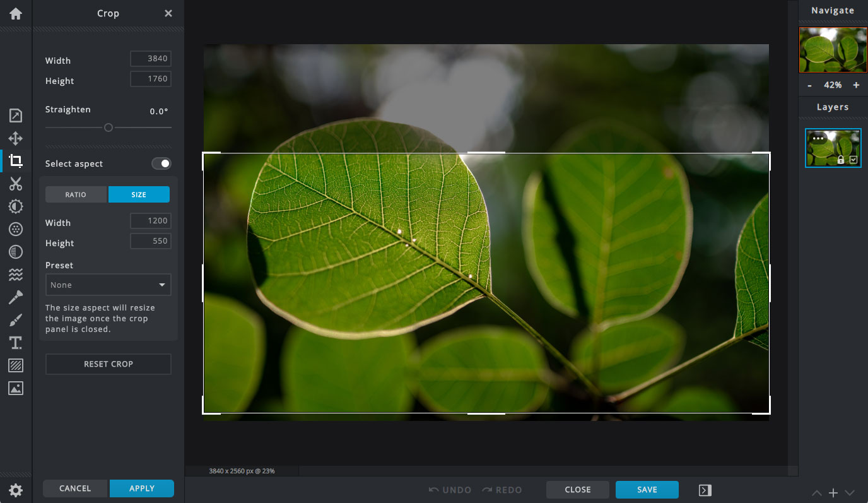This screenshot has height=503, width=868.
Task: Toggle the Select aspect switch
Action: pyautogui.click(x=161, y=163)
